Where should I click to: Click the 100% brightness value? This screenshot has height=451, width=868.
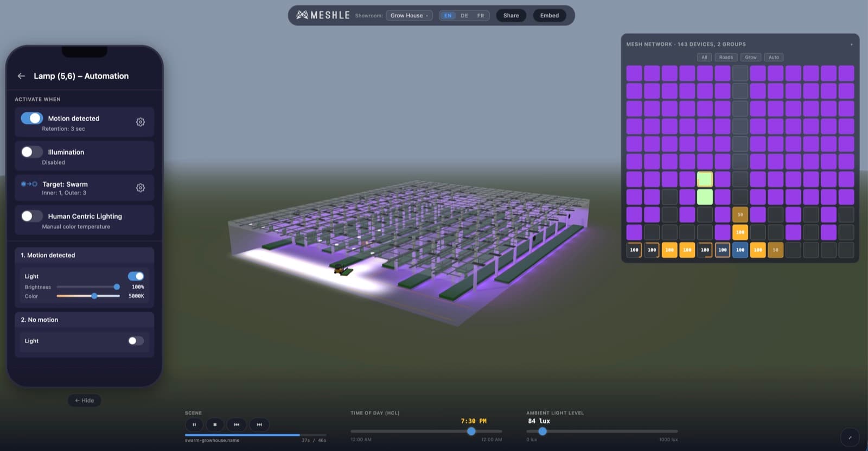click(x=138, y=287)
